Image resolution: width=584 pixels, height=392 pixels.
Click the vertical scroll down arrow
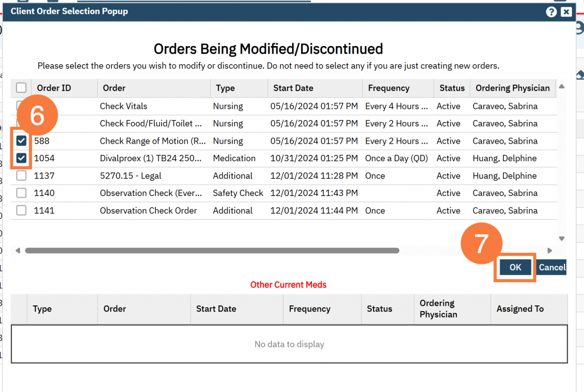562,239
